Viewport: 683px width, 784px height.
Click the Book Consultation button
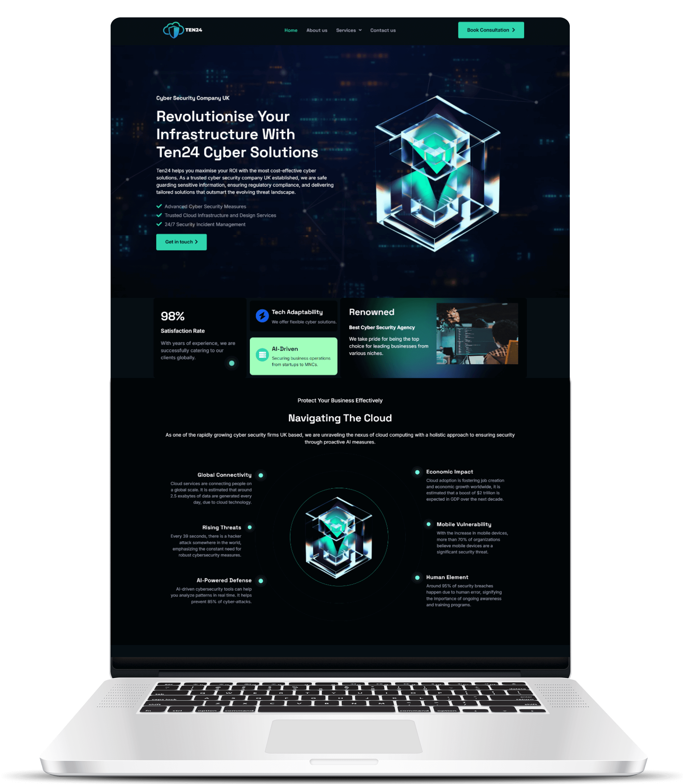tap(491, 30)
